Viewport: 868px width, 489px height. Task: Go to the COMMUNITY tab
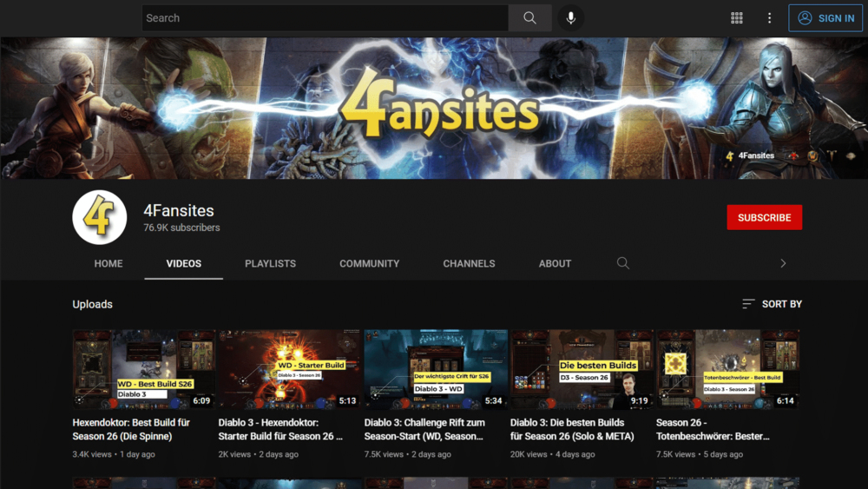[x=369, y=263]
